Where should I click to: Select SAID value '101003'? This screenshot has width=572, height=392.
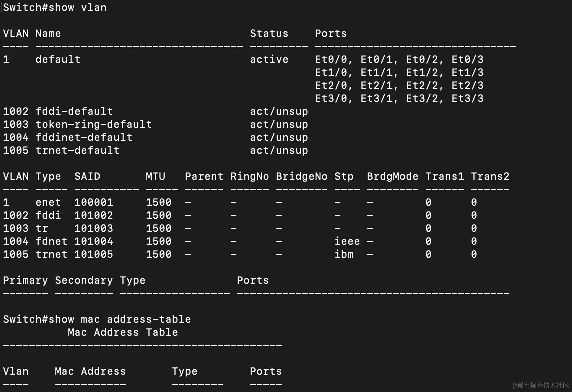[x=94, y=228]
